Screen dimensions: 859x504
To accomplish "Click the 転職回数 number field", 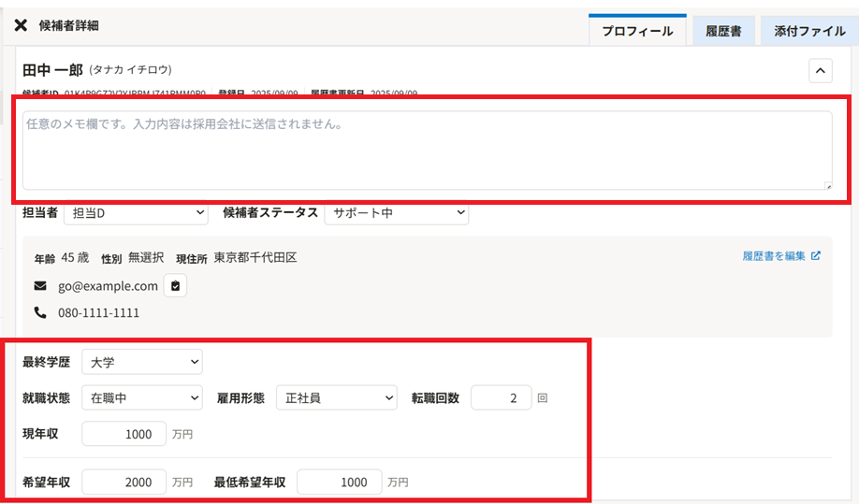I will pyautogui.click(x=501, y=397).
